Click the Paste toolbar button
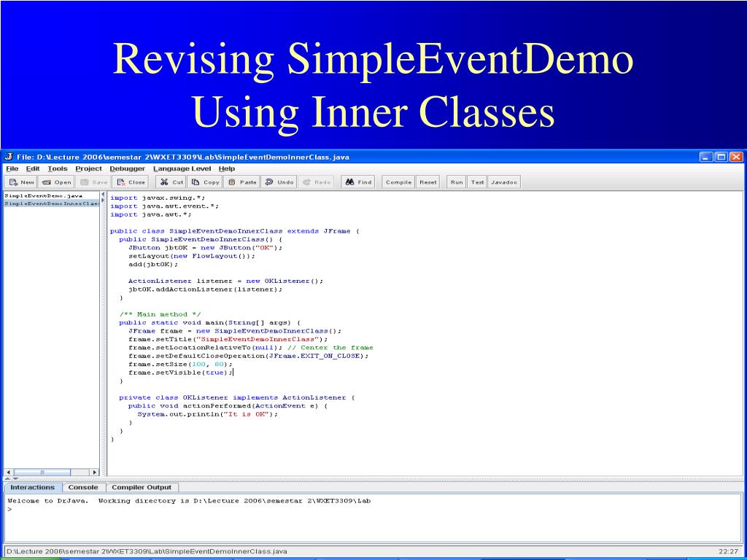 [241, 182]
